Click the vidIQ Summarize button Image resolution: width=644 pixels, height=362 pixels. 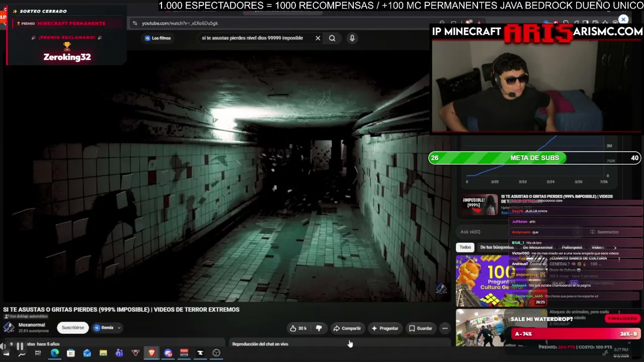tap(604, 232)
